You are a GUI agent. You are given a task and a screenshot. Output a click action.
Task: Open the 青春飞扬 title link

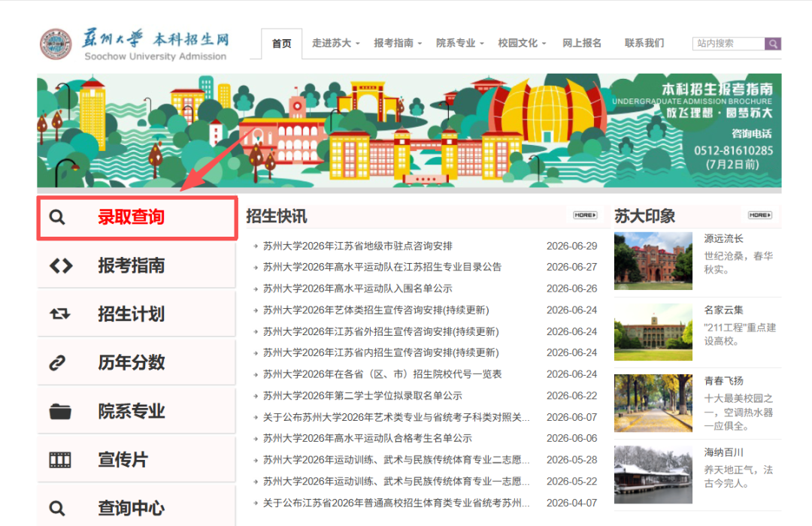click(723, 381)
